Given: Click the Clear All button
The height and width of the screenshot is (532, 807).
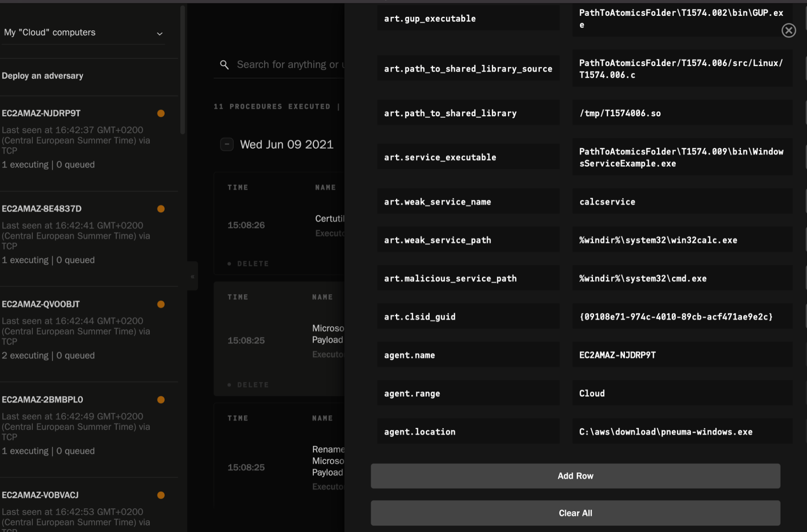Looking at the screenshot, I should [x=575, y=513].
